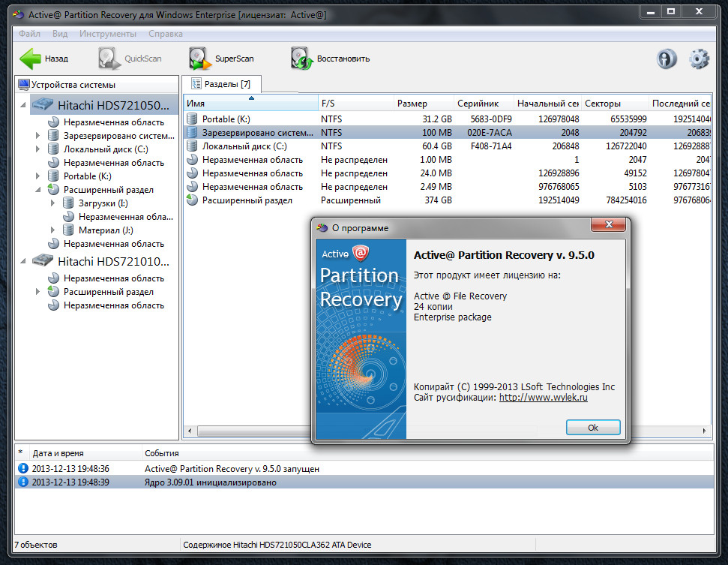Click the green Назад back arrow icon

30,59
